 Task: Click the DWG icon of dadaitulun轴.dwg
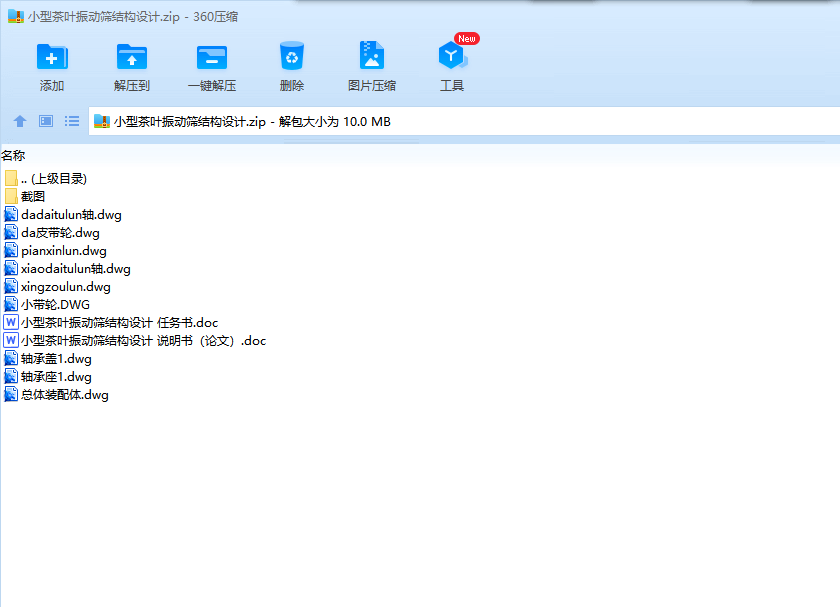(x=11, y=214)
